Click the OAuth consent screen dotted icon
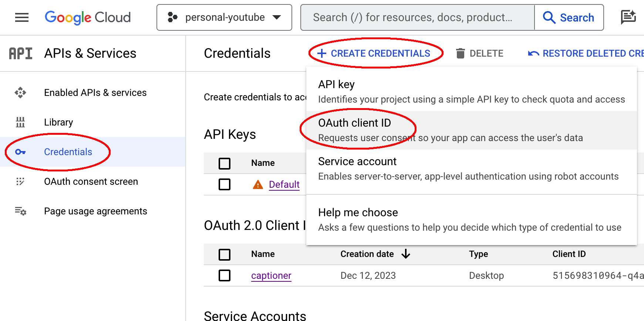 (20, 181)
